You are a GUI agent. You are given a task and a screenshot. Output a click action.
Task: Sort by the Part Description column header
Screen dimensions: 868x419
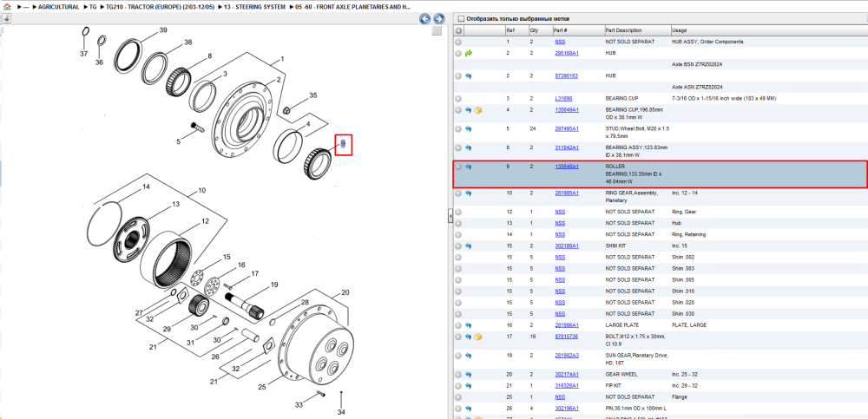(623, 30)
